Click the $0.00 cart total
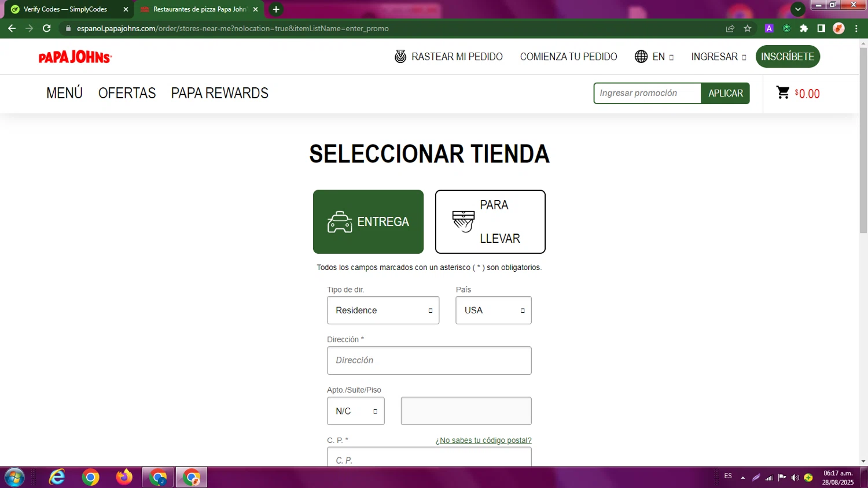Image resolution: width=868 pixels, height=488 pixels. [807, 94]
